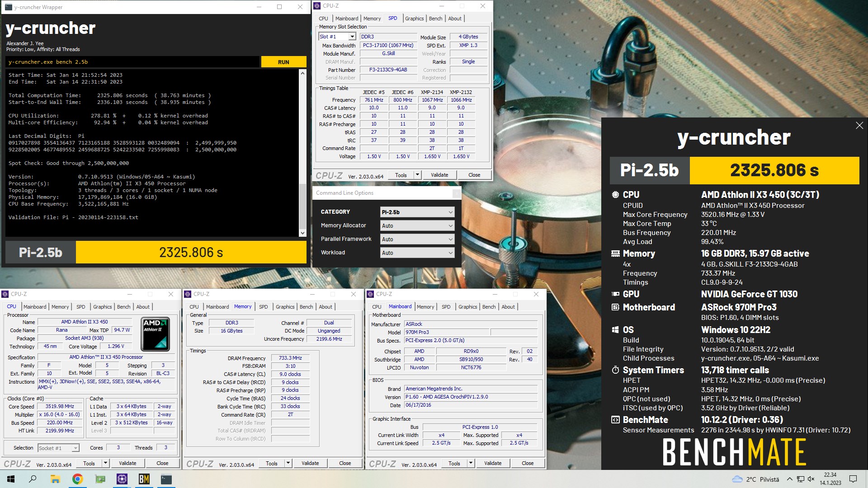Open CPU-Z taskbar icon
Image resolution: width=868 pixels, height=488 pixels.
(x=122, y=479)
